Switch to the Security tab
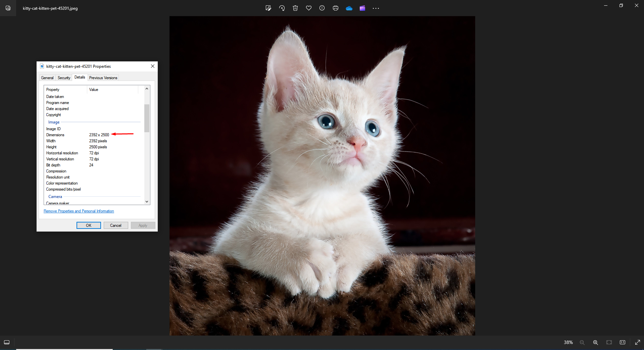Viewport: 644px width, 350px height. pyautogui.click(x=64, y=78)
